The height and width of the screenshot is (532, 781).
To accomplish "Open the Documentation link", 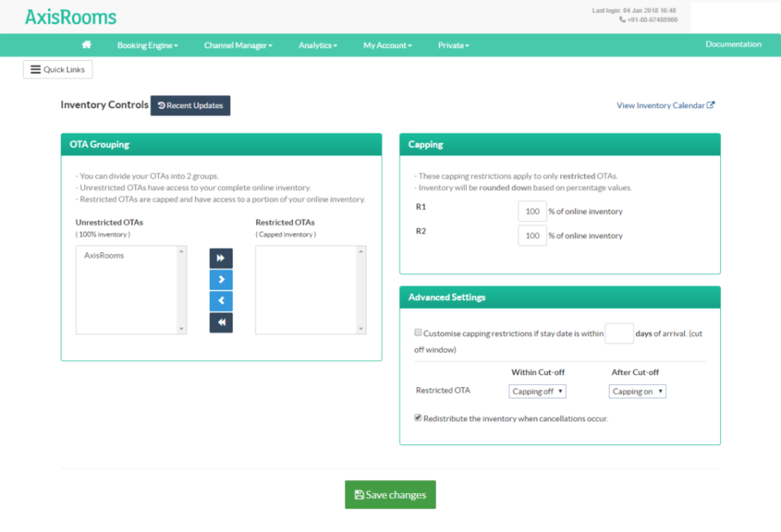I will tap(733, 44).
